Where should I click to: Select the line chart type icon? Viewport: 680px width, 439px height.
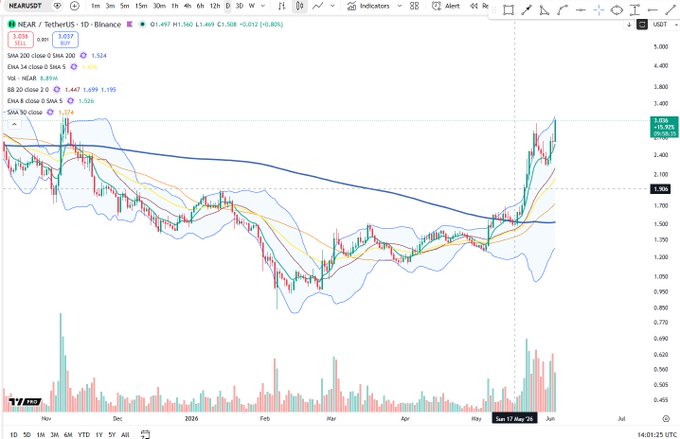[x=317, y=6]
